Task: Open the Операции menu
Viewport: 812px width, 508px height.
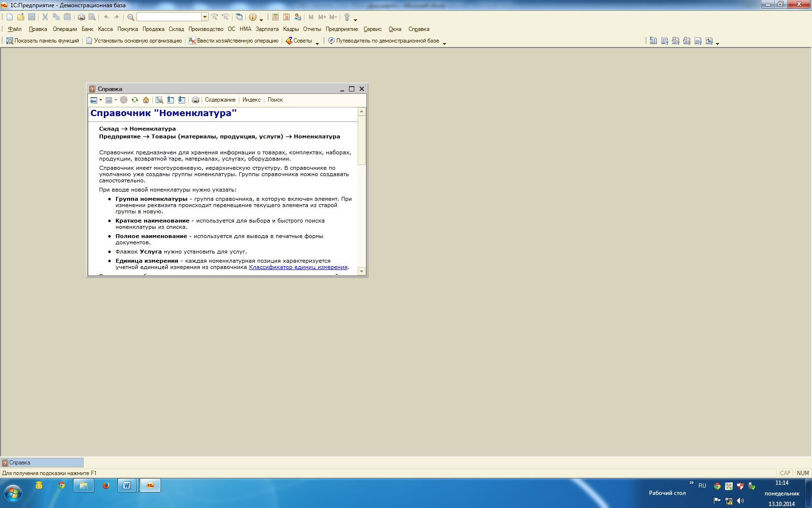Action: (65, 29)
